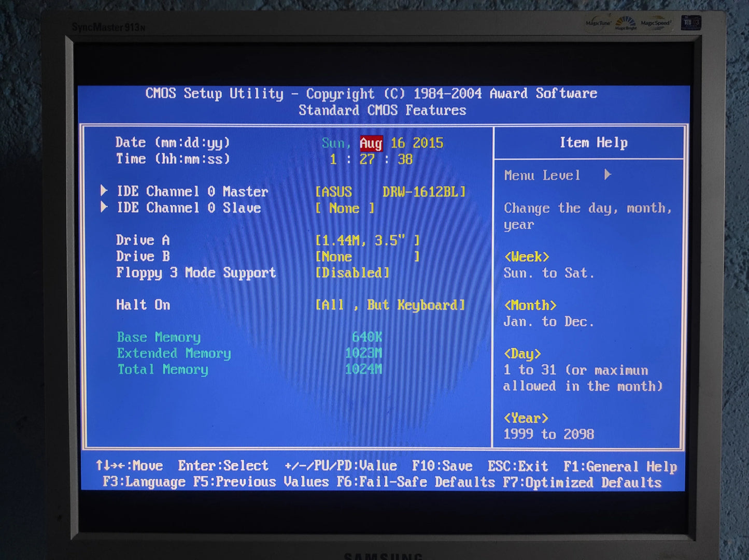The width and height of the screenshot is (749, 560).
Task: Click the weekday text Sun
Action: [x=336, y=143]
